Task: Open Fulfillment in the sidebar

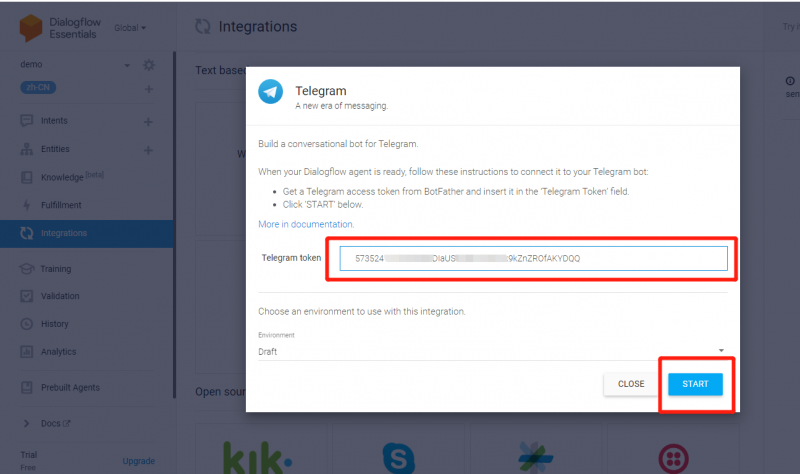Action: 61,205
